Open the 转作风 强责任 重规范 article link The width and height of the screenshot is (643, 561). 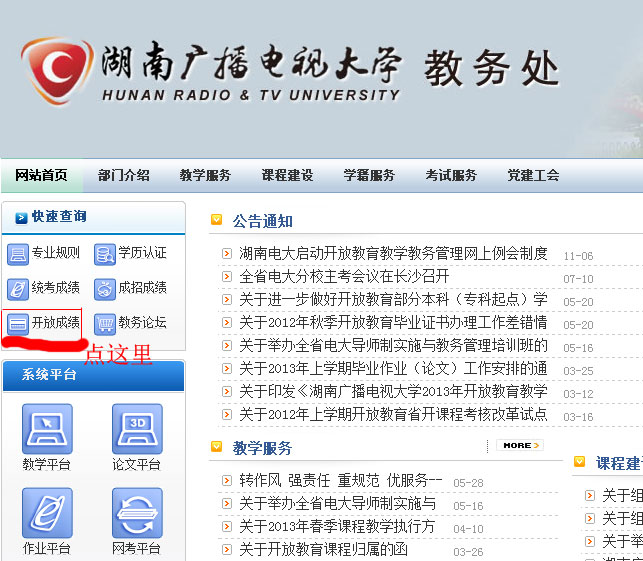[x=340, y=480]
